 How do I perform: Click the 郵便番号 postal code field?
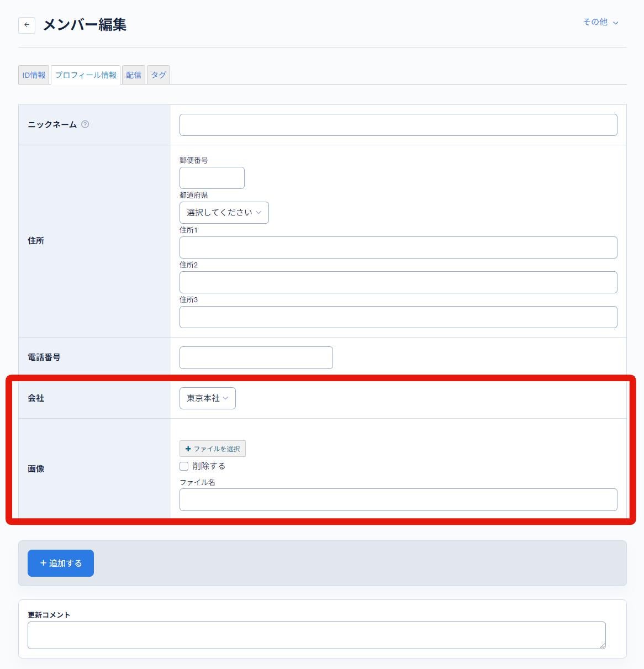(x=212, y=177)
